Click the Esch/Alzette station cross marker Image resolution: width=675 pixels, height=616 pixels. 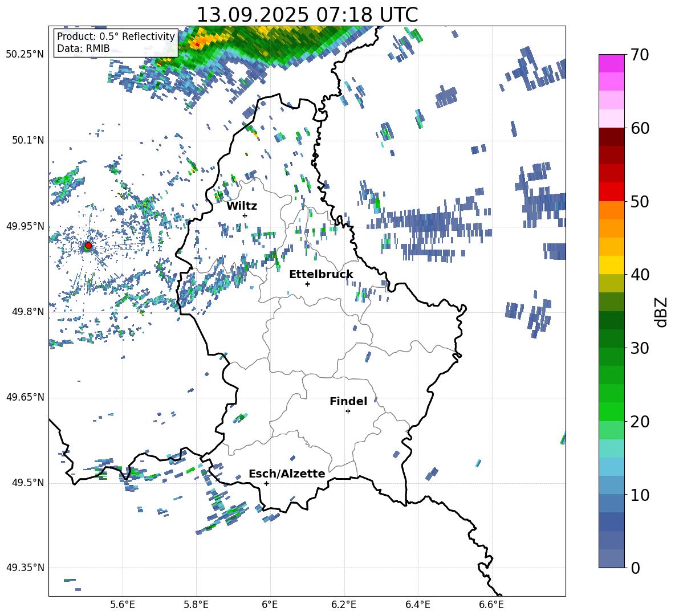coord(266,483)
